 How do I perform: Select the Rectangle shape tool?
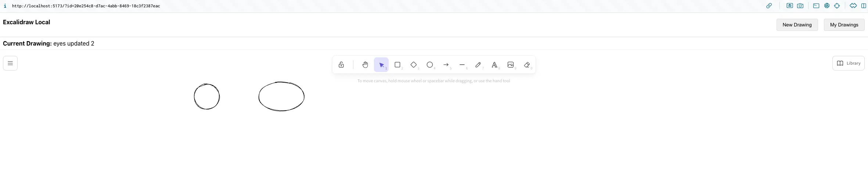[397, 65]
